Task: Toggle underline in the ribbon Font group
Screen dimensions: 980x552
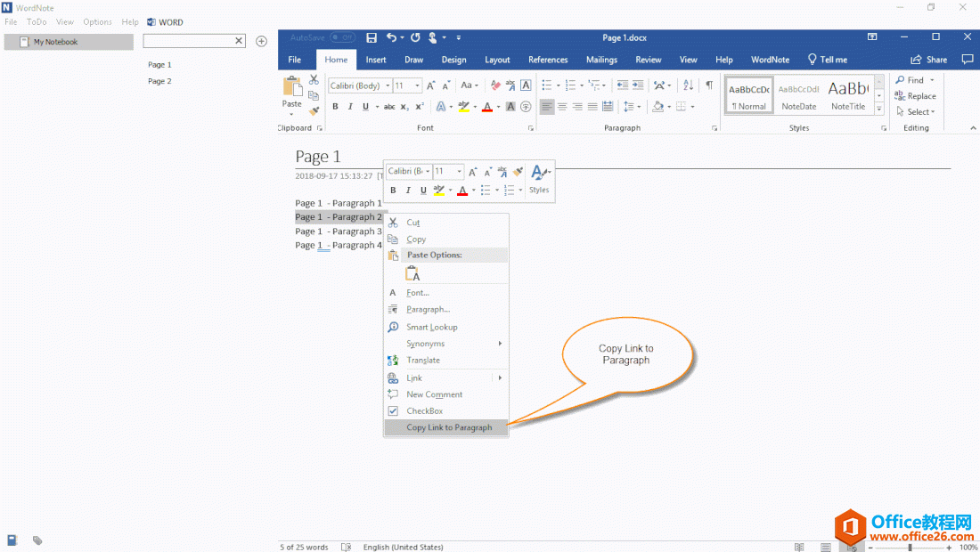Action: point(364,107)
